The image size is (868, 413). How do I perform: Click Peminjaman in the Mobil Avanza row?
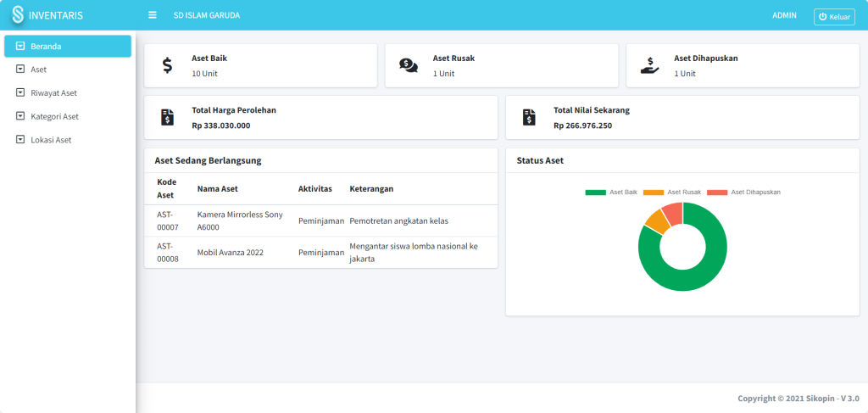click(321, 253)
